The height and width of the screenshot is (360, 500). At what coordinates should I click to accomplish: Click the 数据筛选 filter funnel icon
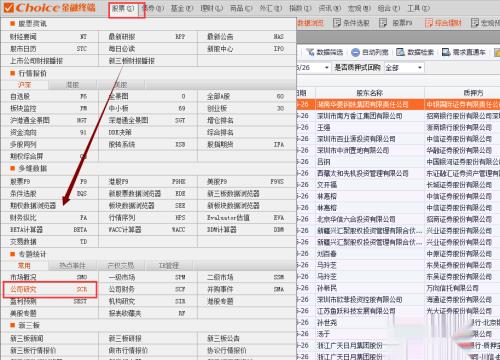tap(310, 52)
